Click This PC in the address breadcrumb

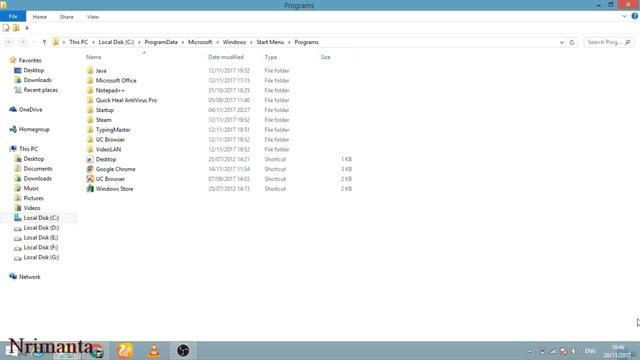[x=78, y=42]
